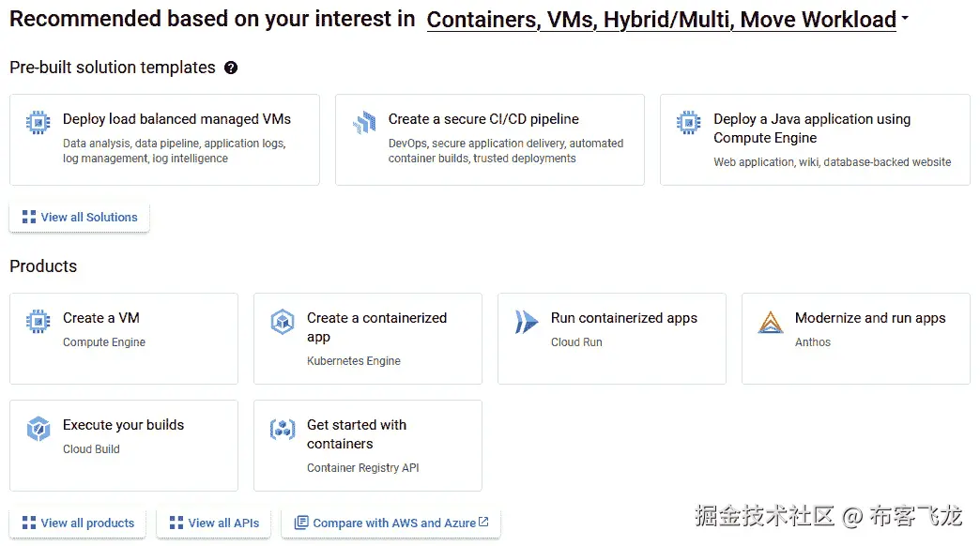980x546 pixels.
Task: Click the Kubernetes Engine hexagon icon
Action: [282, 321]
